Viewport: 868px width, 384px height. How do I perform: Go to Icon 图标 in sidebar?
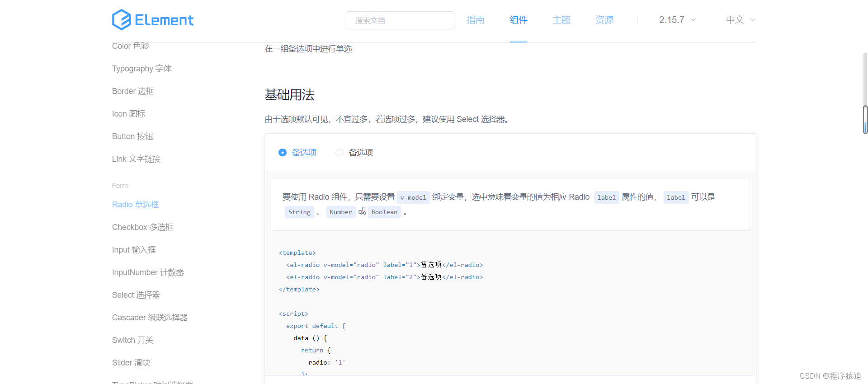point(129,114)
